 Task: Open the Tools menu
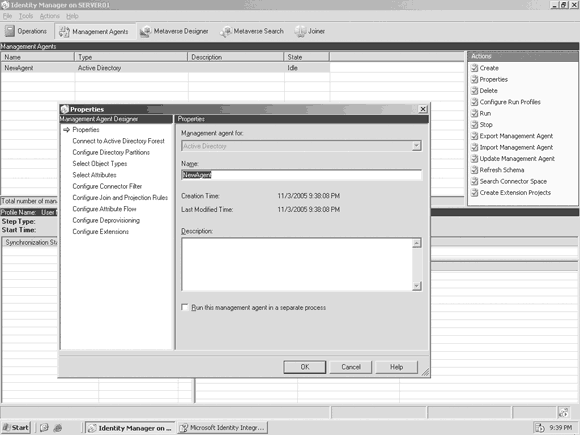coord(26,16)
